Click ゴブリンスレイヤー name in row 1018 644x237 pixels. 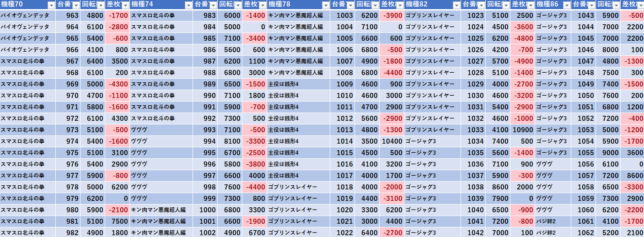tap(293, 187)
